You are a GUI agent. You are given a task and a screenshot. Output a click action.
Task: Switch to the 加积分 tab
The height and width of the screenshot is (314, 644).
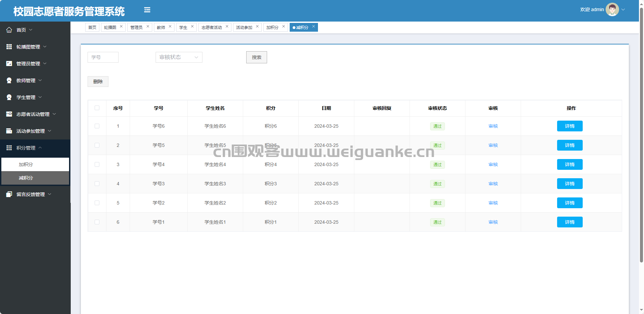tap(272, 27)
